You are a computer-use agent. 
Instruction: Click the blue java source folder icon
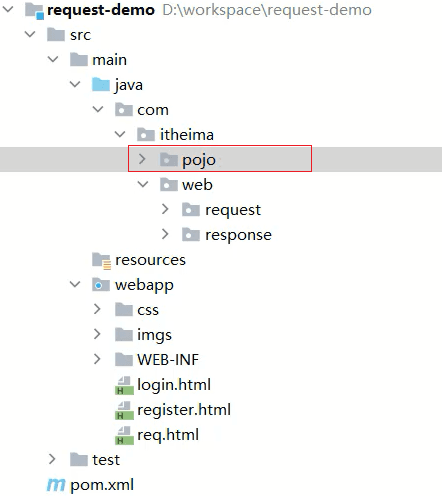(x=101, y=84)
